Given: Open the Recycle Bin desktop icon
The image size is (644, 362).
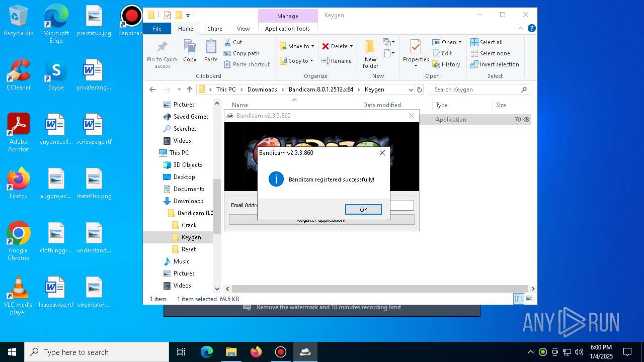Looking at the screenshot, I should [19, 21].
